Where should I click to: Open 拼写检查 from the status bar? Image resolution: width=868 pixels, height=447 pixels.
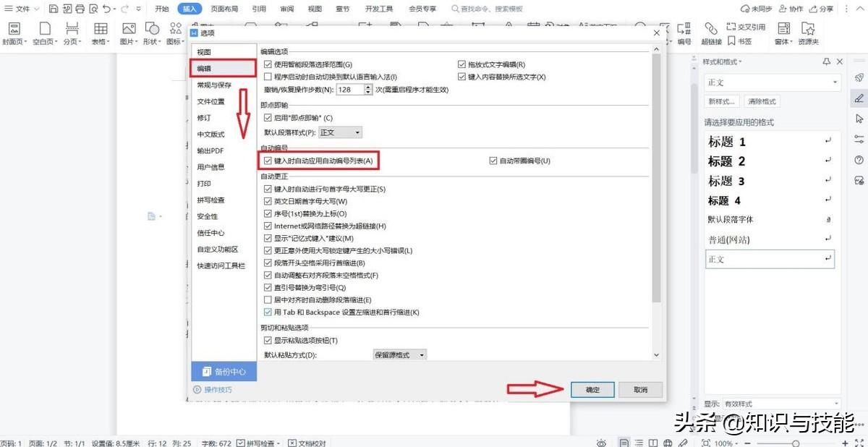(x=258, y=442)
